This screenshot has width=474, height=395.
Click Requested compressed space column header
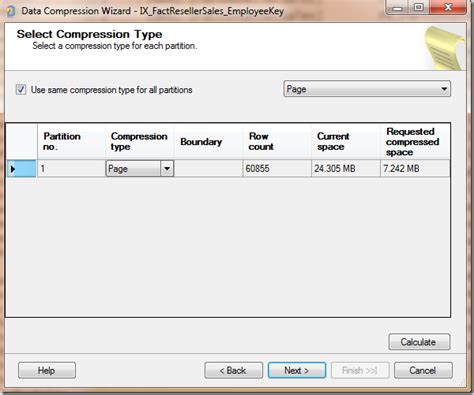pyautogui.click(x=415, y=141)
